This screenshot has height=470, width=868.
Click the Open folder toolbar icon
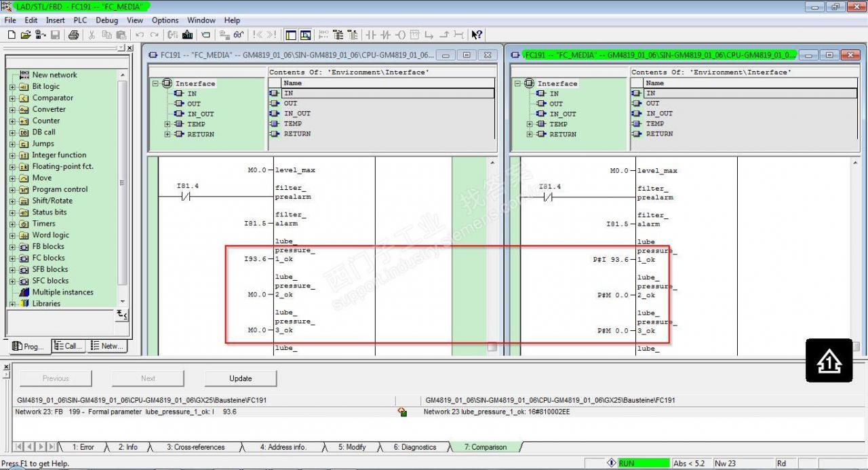pos(26,35)
